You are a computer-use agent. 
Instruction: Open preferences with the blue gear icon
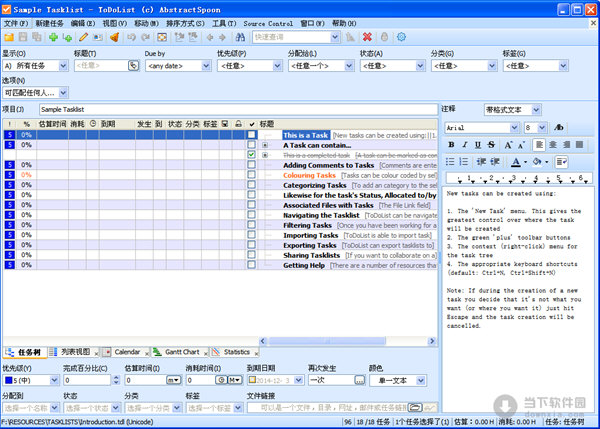tap(401, 37)
